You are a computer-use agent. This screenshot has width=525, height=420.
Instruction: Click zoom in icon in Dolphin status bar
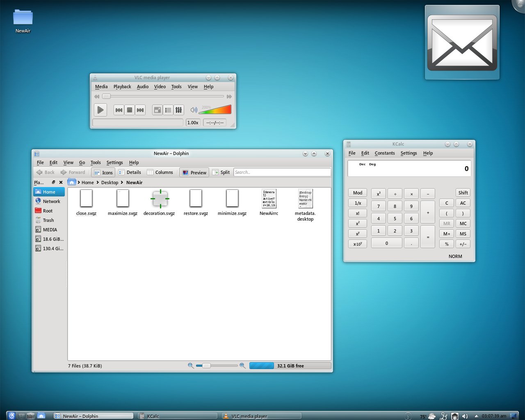coord(242,365)
